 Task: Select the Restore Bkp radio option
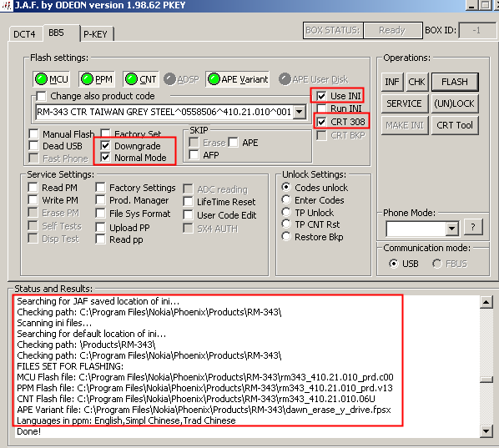point(286,237)
